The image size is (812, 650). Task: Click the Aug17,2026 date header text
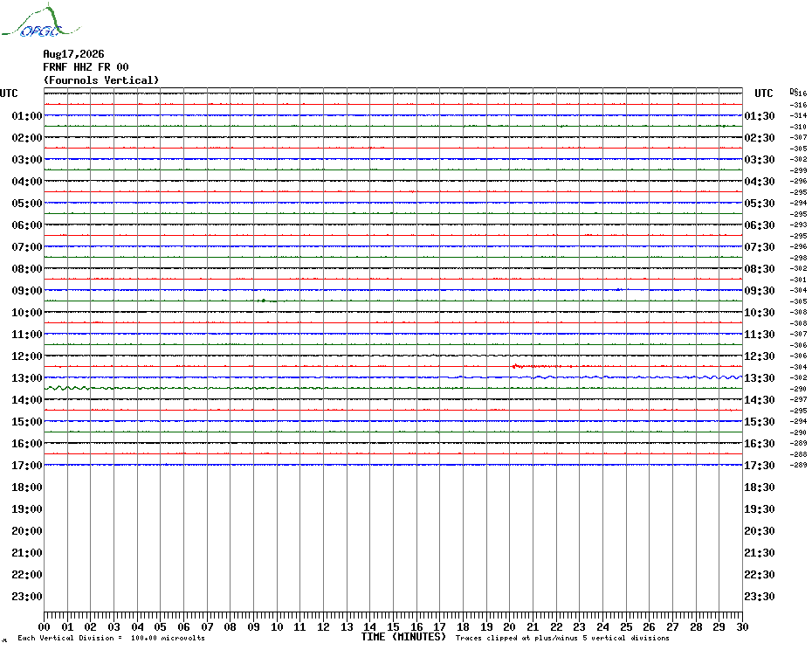tap(73, 54)
